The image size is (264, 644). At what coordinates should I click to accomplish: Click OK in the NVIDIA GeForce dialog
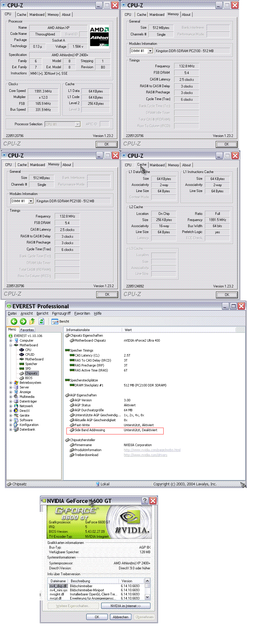coord(97,617)
